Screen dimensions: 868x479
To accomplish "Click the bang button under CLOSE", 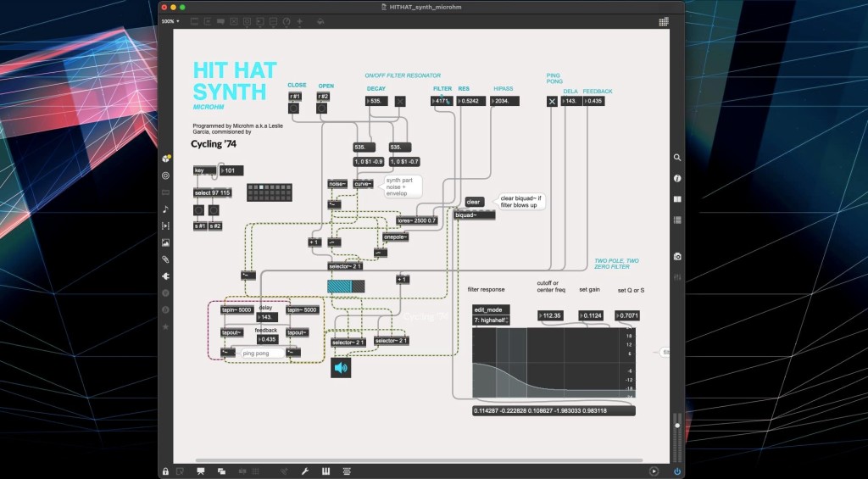I will (x=294, y=108).
